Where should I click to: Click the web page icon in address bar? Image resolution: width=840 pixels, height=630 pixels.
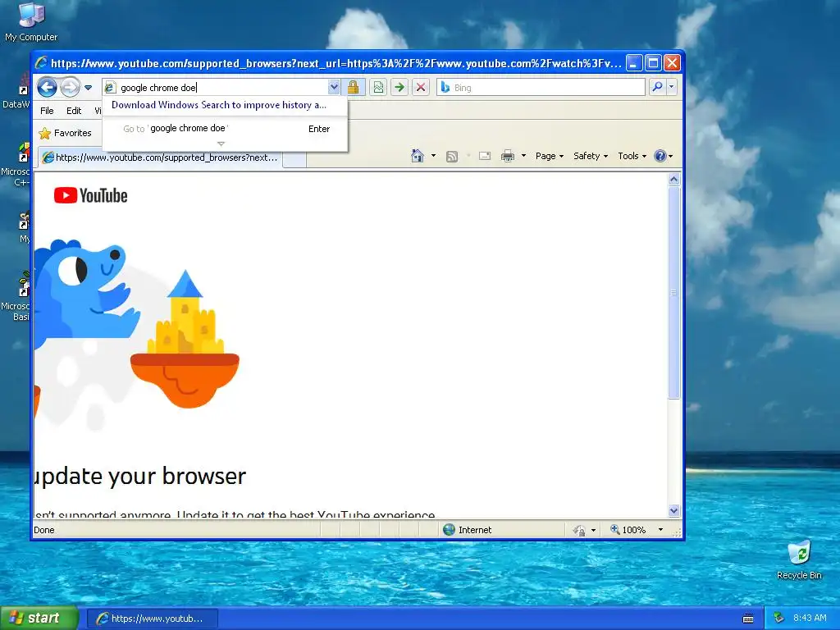(x=111, y=87)
